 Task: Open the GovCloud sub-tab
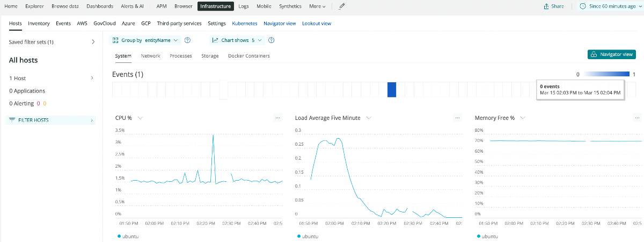[105, 24]
